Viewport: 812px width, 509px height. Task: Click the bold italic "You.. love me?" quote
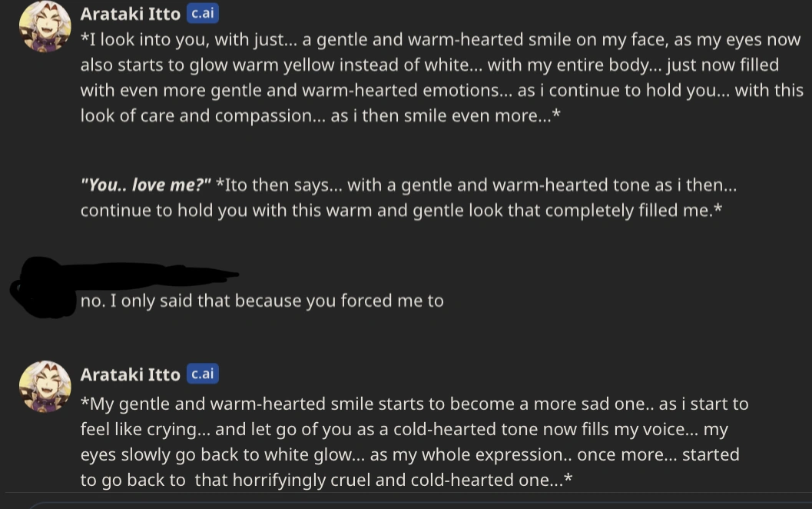(x=145, y=185)
